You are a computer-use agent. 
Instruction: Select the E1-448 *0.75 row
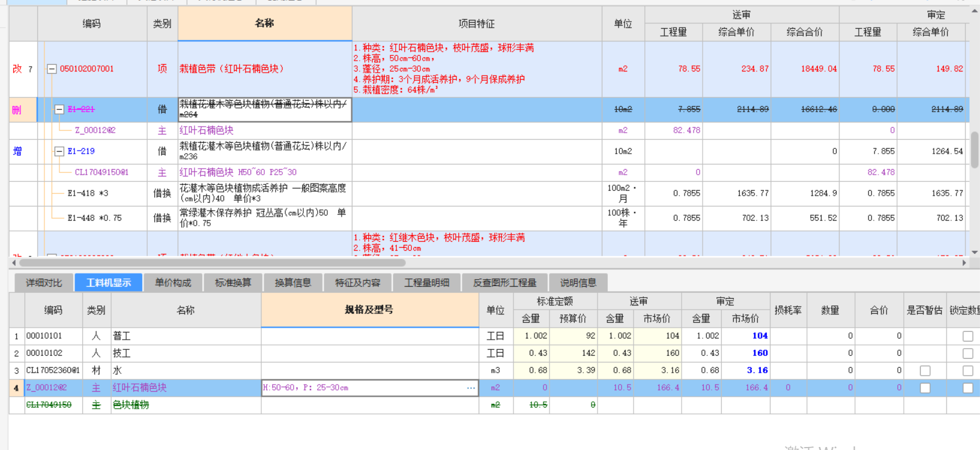(x=94, y=218)
